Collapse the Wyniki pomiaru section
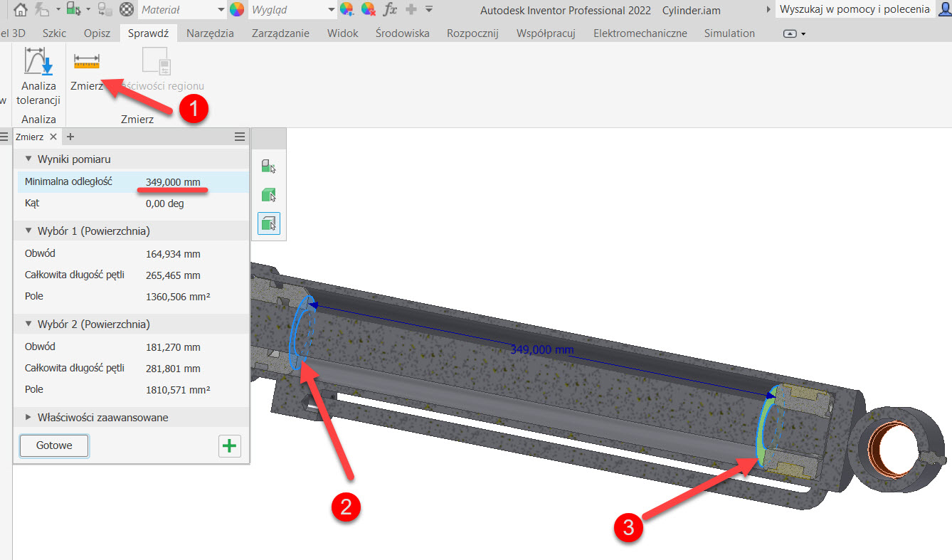 point(29,159)
